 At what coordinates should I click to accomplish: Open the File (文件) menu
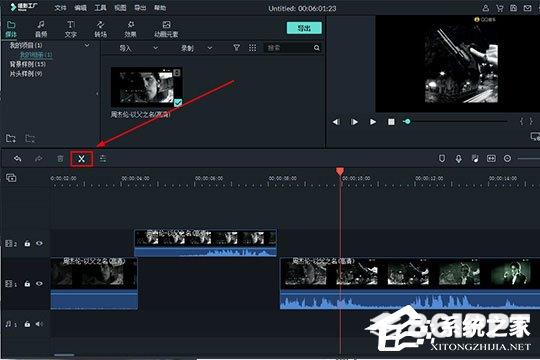pyautogui.click(x=60, y=8)
